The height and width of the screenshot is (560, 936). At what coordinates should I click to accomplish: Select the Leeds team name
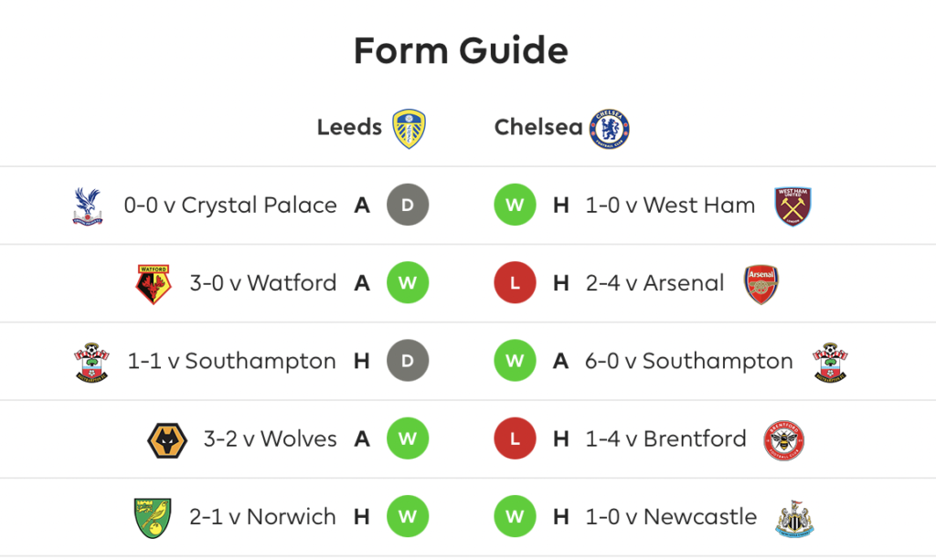coord(349,127)
